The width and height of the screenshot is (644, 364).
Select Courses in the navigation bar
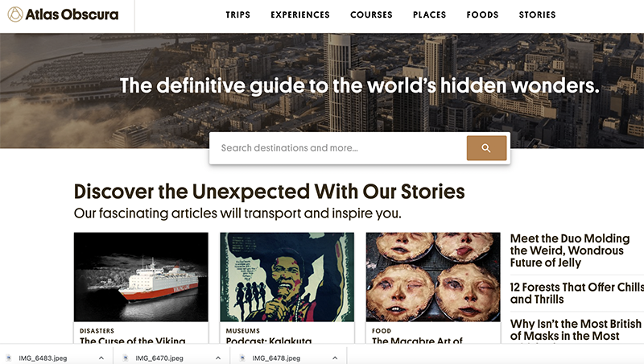coord(371,14)
